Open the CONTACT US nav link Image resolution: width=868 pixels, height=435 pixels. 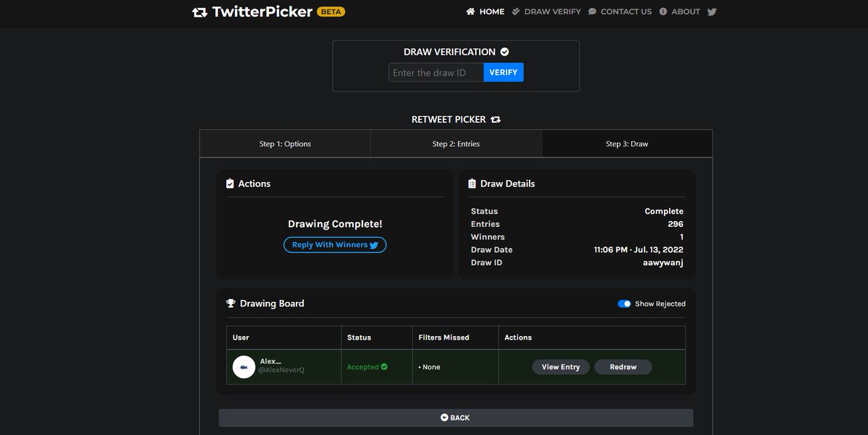tap(620, 12)
